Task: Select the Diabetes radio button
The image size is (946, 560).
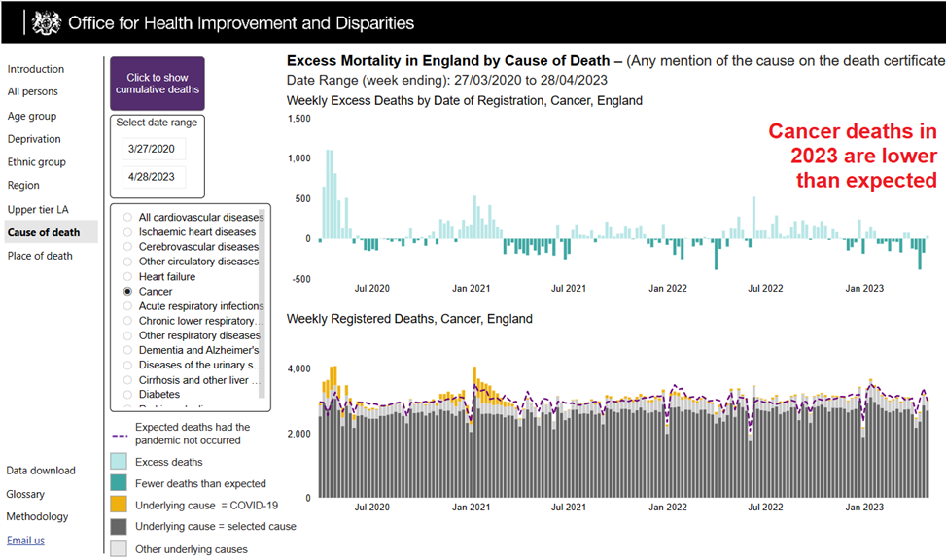Action: (127, 395)
